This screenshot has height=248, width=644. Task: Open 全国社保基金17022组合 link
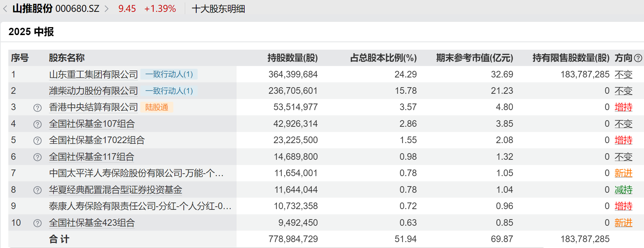(x=97, y=140)
